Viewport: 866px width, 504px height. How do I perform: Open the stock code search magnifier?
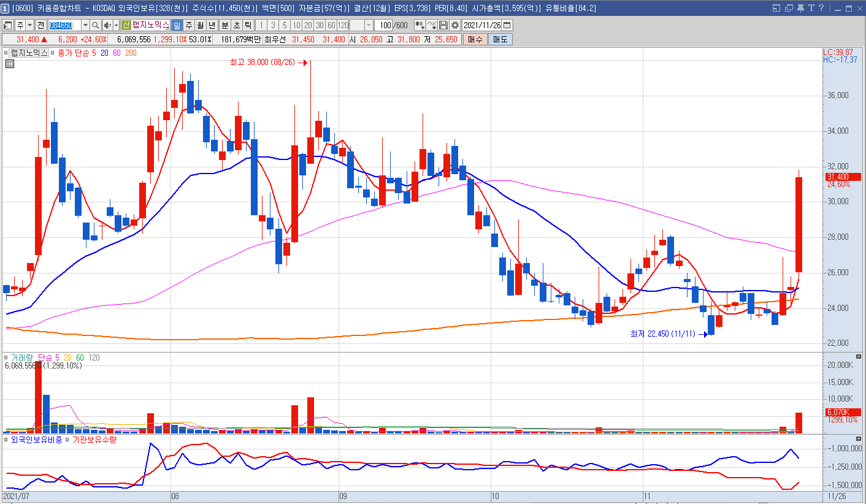tap(96, 25)
